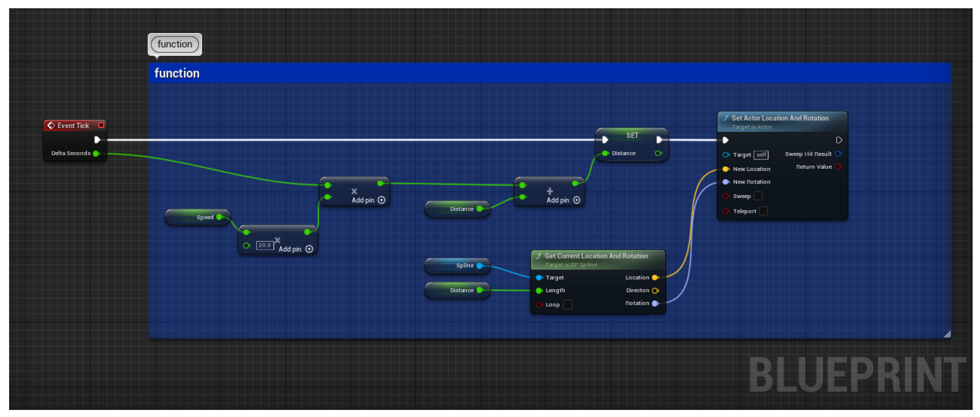Viewport: 980px width, 417px height.
Task: Click the Spline variable's blue output pin
Action: (480, 266)
